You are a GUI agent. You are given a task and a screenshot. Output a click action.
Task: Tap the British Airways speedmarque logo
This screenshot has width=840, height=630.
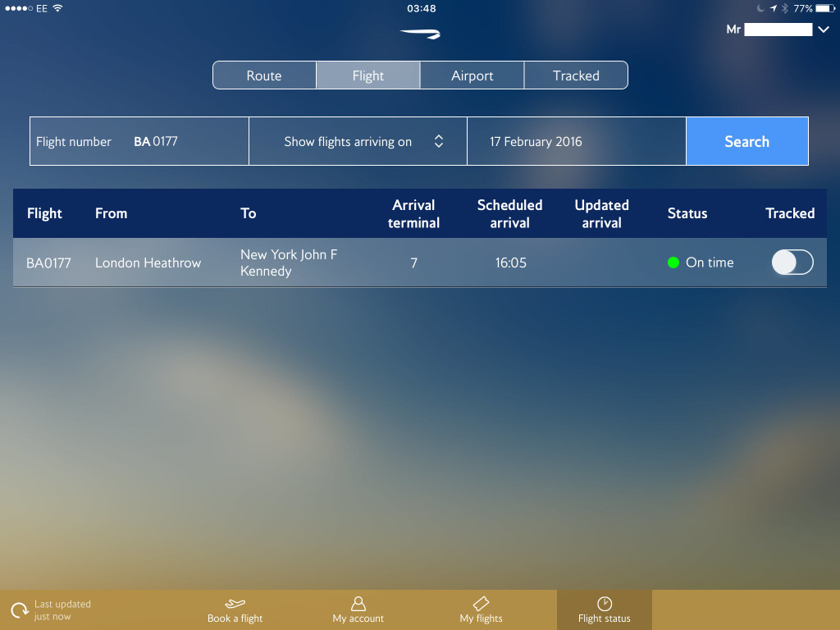pos(421,34)
